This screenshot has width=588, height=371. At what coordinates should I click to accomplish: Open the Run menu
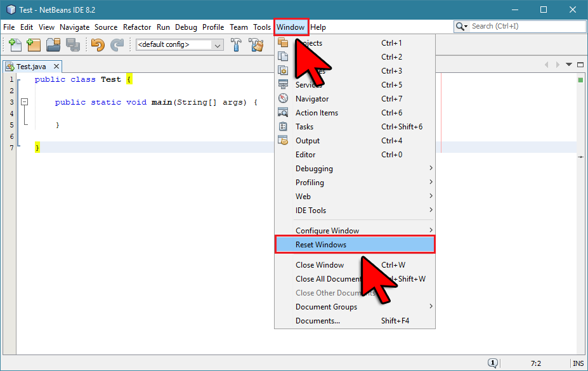click(x=163, y=27)
